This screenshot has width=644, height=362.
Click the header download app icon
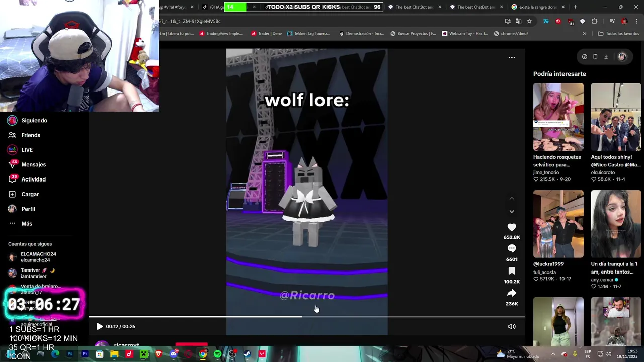click(606, 57)
